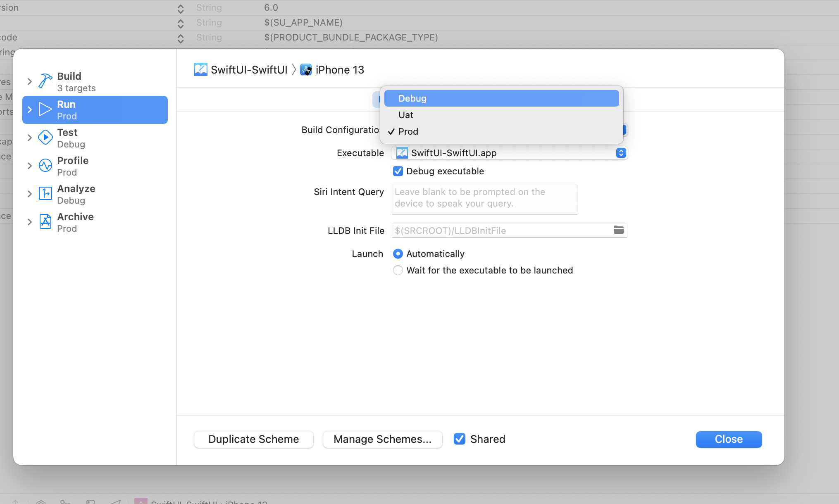The width and height of the screenshot is (839, 504).
Task: Toggle the Shared scheme checkbox
Action: [x=459, y=439]
